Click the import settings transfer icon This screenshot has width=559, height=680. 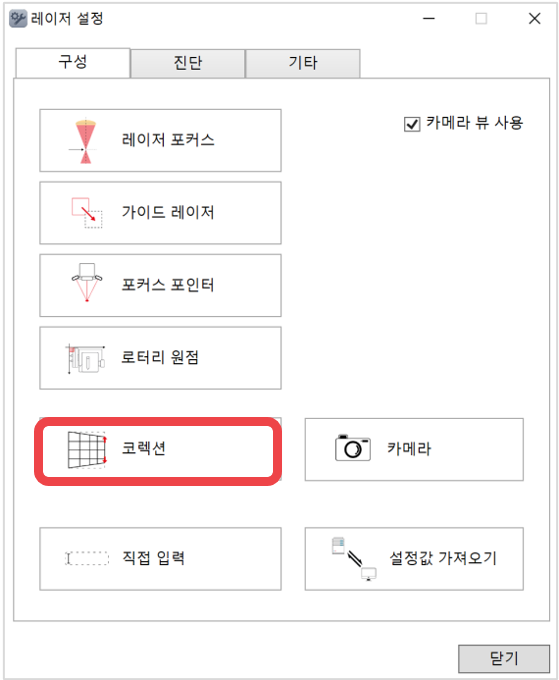(x=354, y=559)
